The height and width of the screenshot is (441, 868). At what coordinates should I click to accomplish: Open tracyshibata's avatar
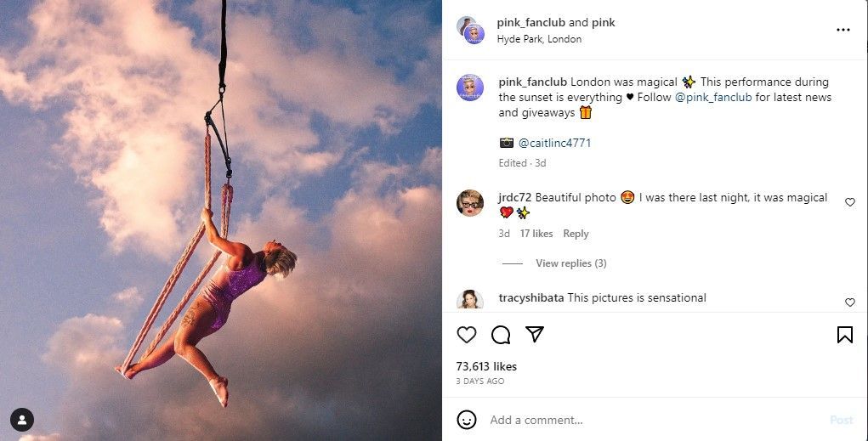470,299
